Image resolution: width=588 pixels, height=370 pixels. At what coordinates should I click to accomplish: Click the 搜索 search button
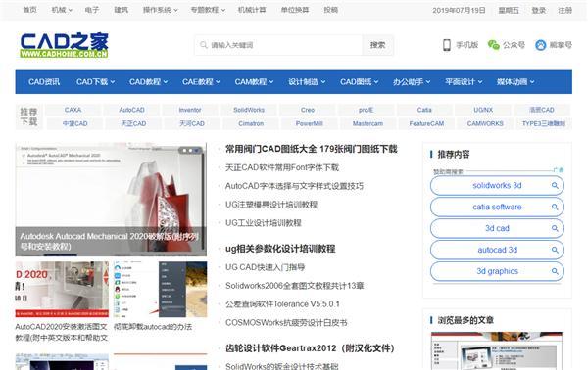pyautogui.click(x=378, y=45)
